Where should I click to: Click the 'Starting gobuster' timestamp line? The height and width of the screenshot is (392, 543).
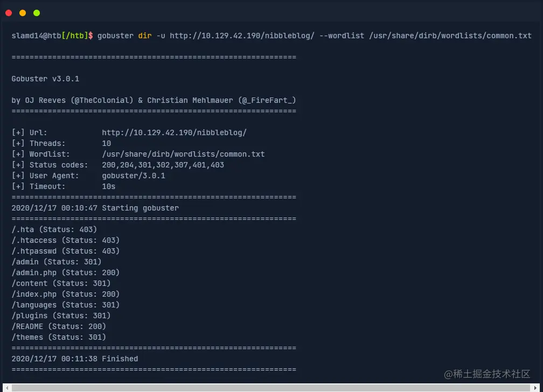95,208
